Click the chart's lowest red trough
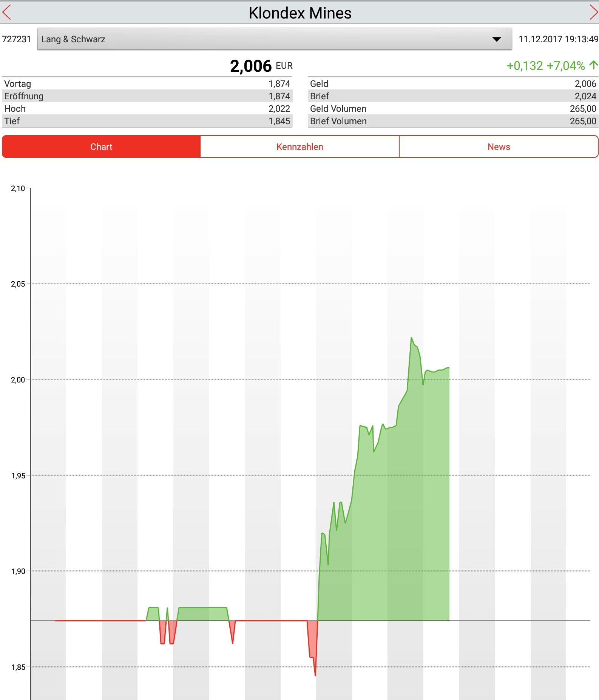Screen dimensions: 599x700 tap(315, 675)
